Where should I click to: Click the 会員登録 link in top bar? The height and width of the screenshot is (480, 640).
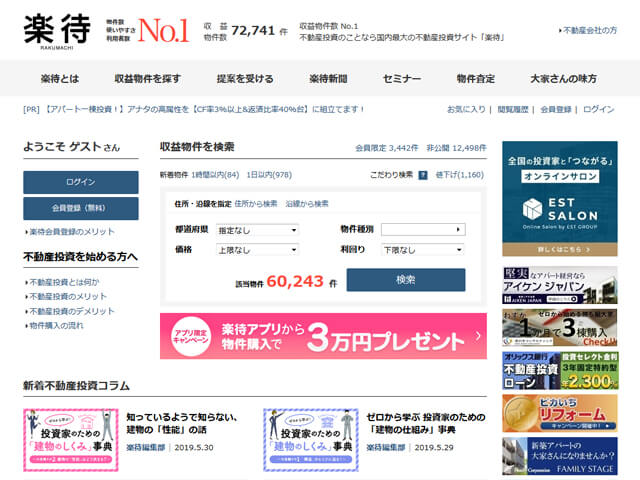coord(556,109)
